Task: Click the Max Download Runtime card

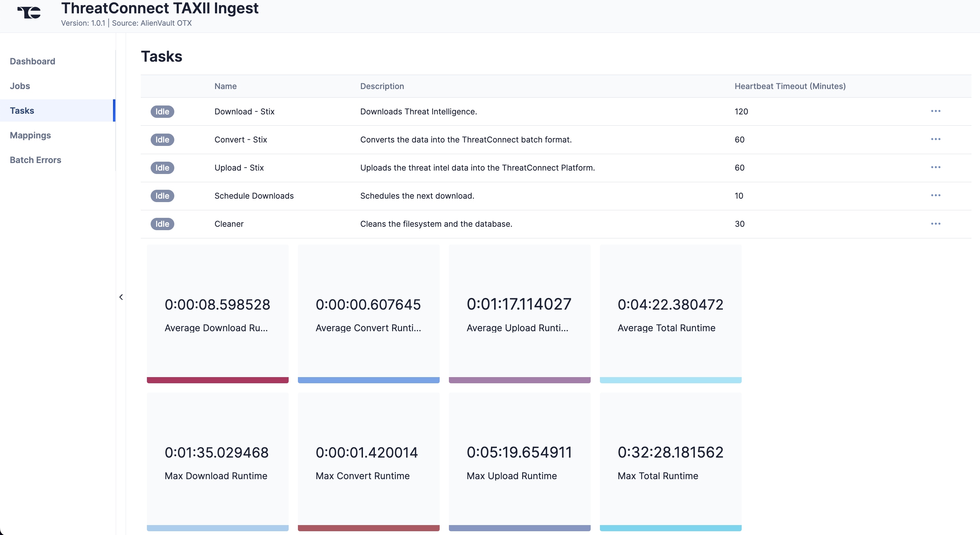Action: pos(218,462)
